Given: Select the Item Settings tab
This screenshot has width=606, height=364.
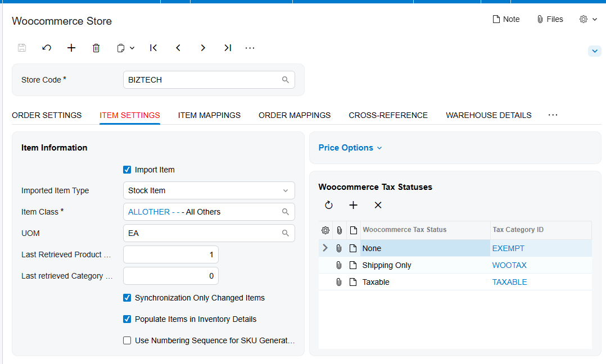Looking at the screenshot, I should click(x=130, y=115).
